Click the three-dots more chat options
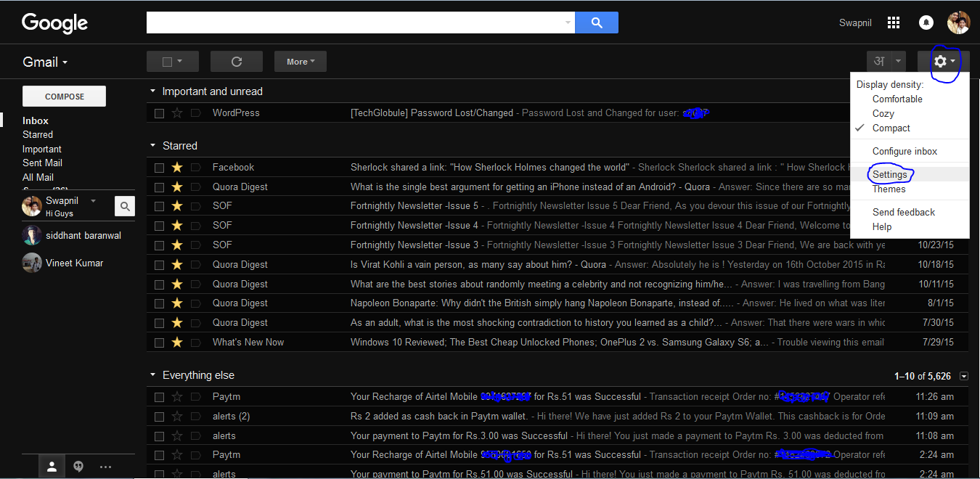The width and height of the screenshot is (980, 479). pos(105,467)
